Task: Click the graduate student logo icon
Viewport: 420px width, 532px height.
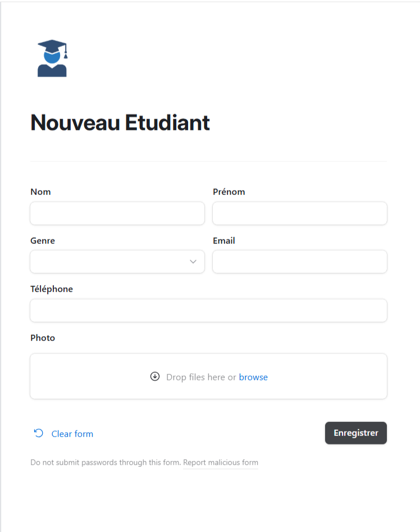Action: click(x=52, y=58)
